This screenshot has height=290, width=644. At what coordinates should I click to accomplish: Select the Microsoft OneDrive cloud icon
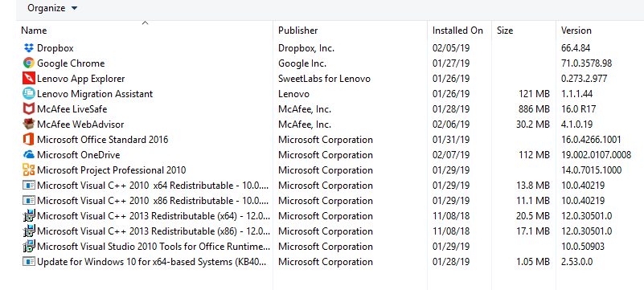pos(28,155)
